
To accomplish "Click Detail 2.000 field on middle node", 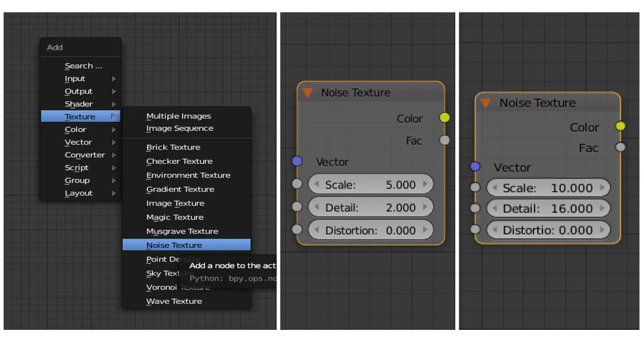I will coord(370,208).
